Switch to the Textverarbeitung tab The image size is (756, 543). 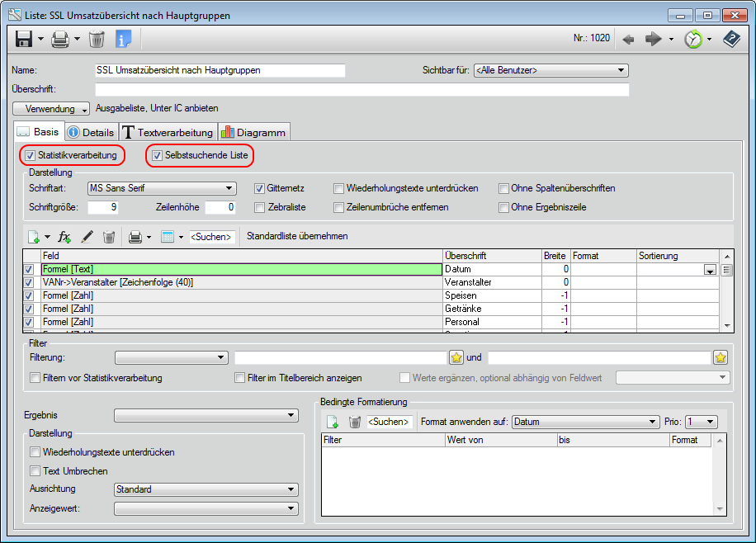coord(168,132)
